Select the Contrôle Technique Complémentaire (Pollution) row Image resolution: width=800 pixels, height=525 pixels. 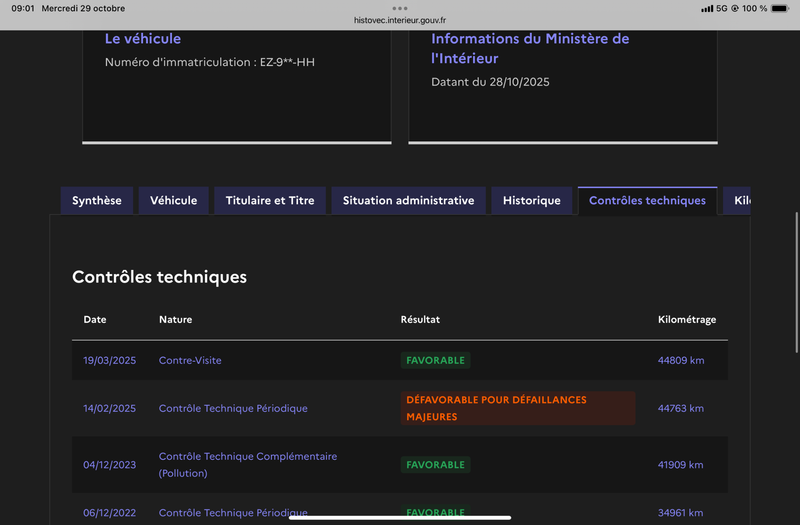click(248, 464)
